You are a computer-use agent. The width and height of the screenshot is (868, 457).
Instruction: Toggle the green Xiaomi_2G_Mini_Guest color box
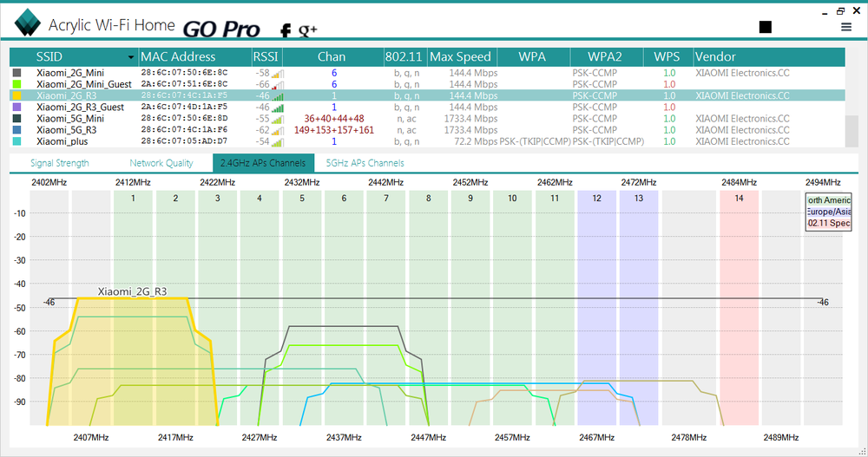17,84
